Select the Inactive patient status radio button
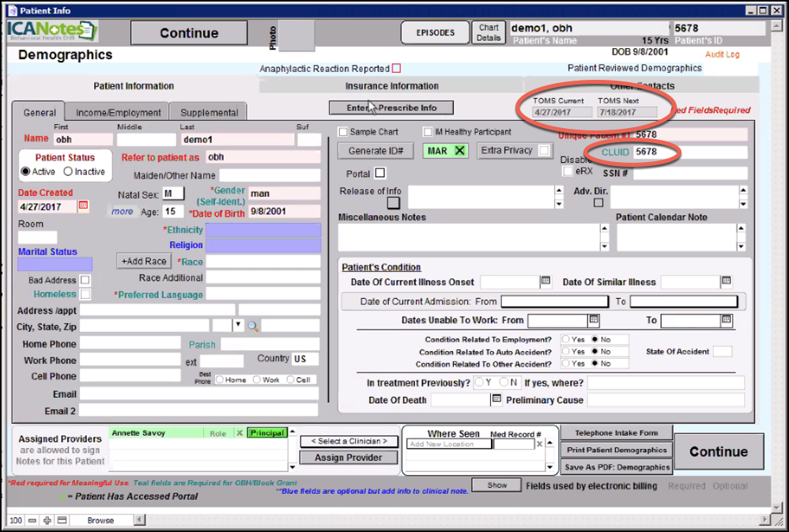Viewport: 789px width, 532px height. click(x=68, y=172)
